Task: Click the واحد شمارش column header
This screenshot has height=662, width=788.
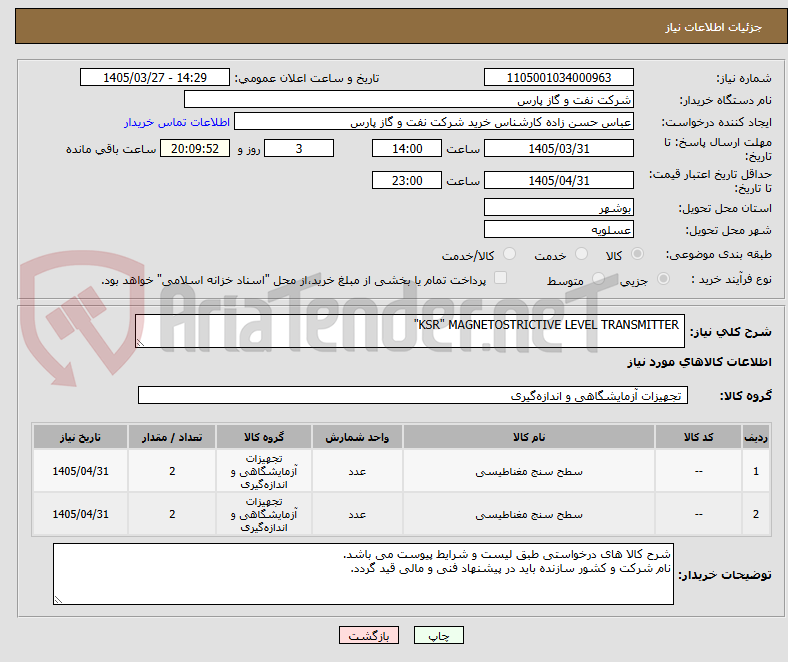Action: coord(357,437)
